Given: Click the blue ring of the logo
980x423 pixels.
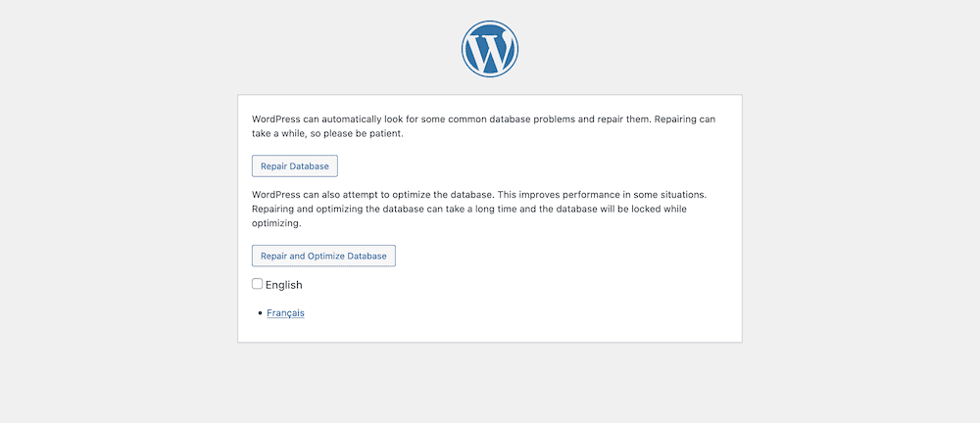Looking at the screenshot, I should click(x=489, y=23).
